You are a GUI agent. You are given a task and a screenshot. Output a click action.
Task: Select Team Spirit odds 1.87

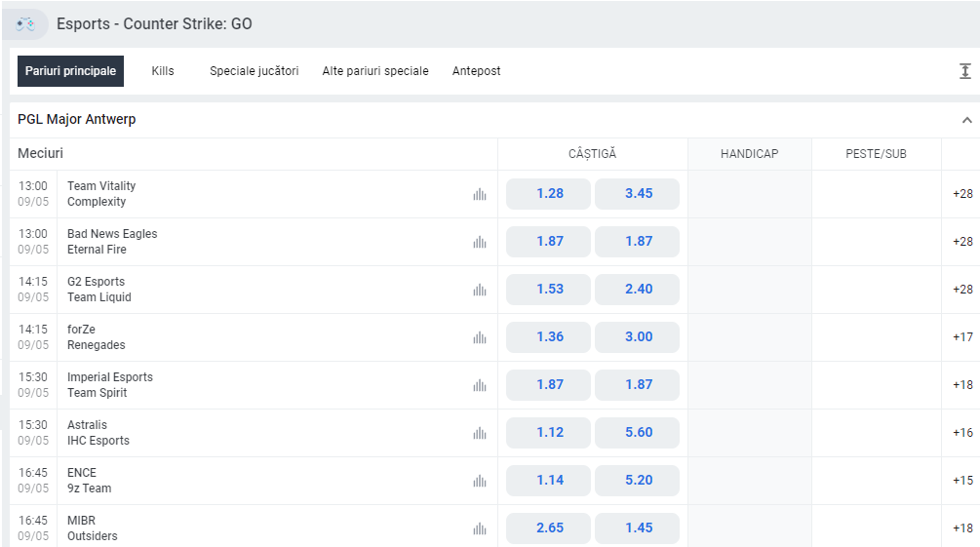pos(637,385)
